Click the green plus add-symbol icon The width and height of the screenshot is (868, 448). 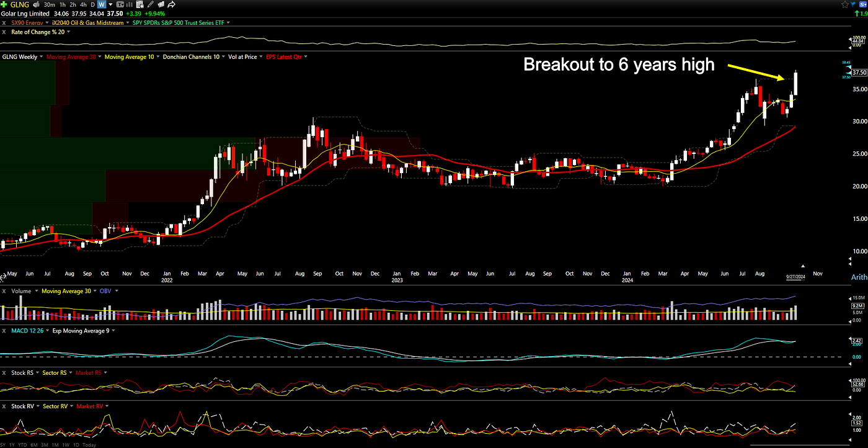coord(4,4)
